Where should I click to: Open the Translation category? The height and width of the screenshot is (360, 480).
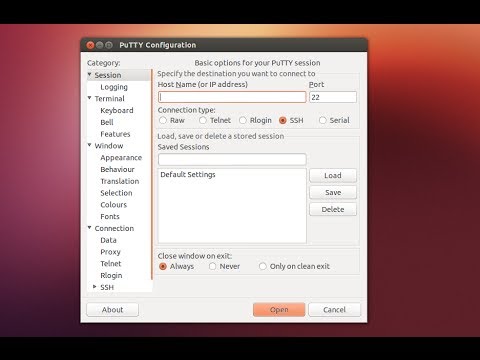pyautogui.click(x=120, y=181)
